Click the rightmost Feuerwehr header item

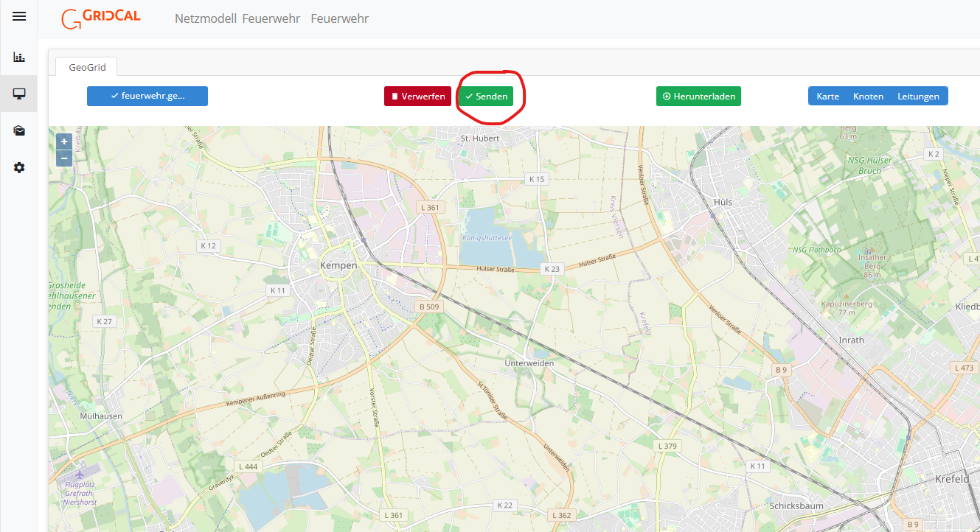click(339, 18)
